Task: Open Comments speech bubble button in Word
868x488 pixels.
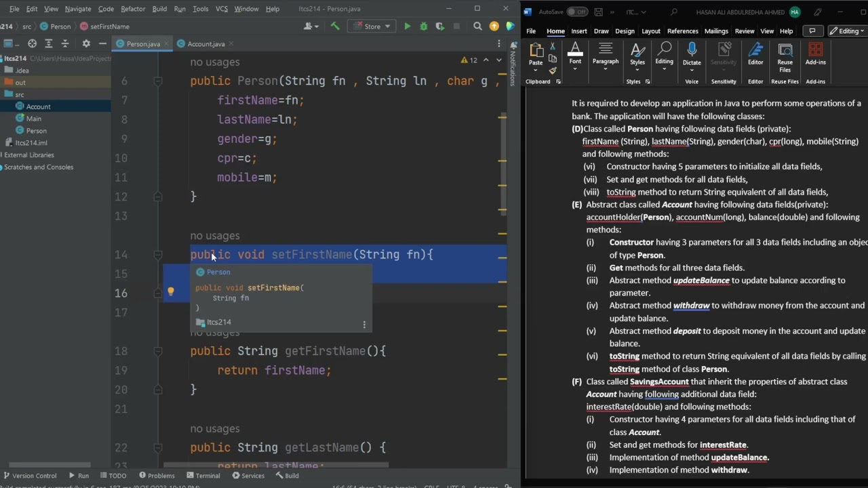Action: point(812,31)
